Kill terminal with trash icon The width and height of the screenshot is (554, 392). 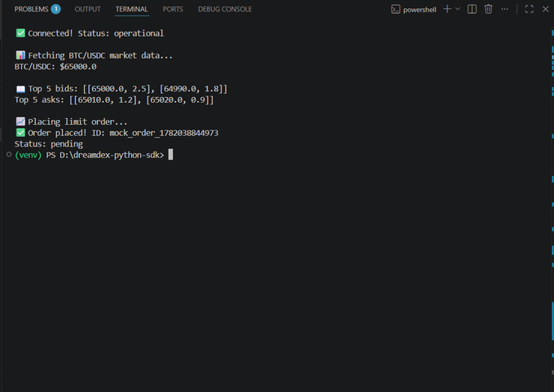pos(488,9)
